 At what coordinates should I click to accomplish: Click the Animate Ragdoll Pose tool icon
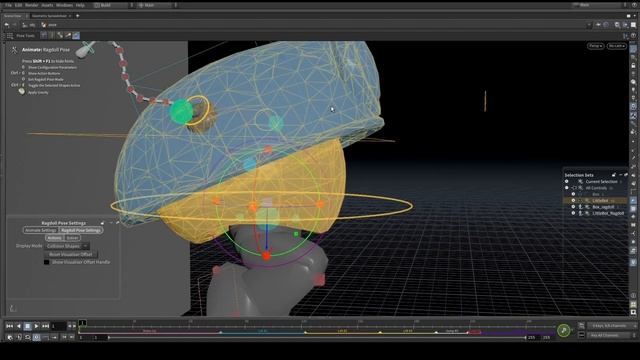coord(14,50)
